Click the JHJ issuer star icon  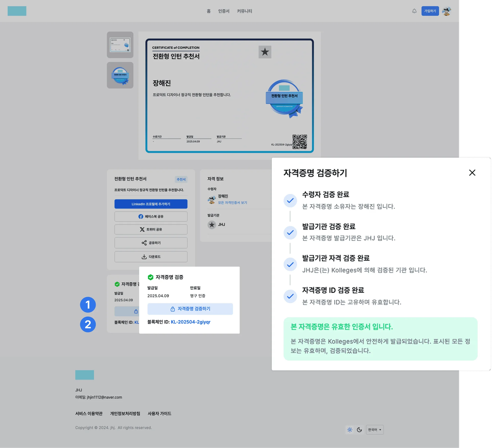tap(212, 225)
